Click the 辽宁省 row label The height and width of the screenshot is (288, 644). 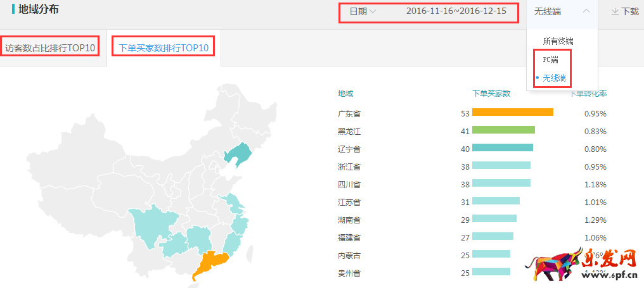pos(349,149)
